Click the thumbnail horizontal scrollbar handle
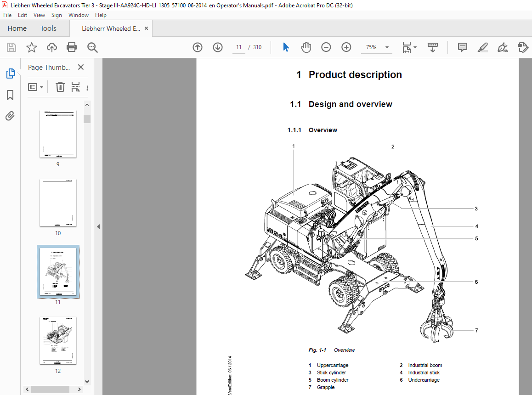532x395 pixels. coord(50,389)
